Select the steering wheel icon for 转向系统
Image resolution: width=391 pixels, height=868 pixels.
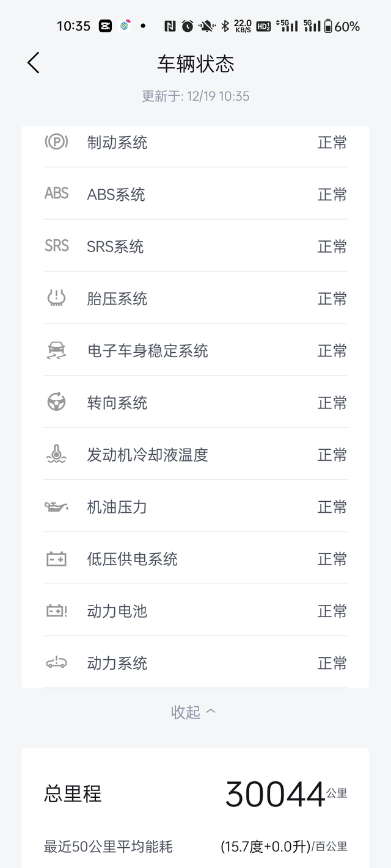point(56,402)
